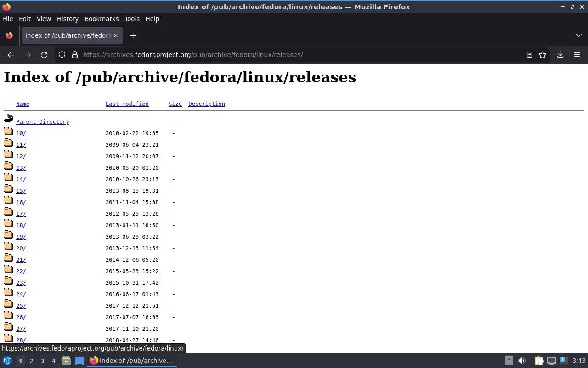This screenshot has width=588, height=368.
Task: Open the Tools menu
Action: coord(132,19)
